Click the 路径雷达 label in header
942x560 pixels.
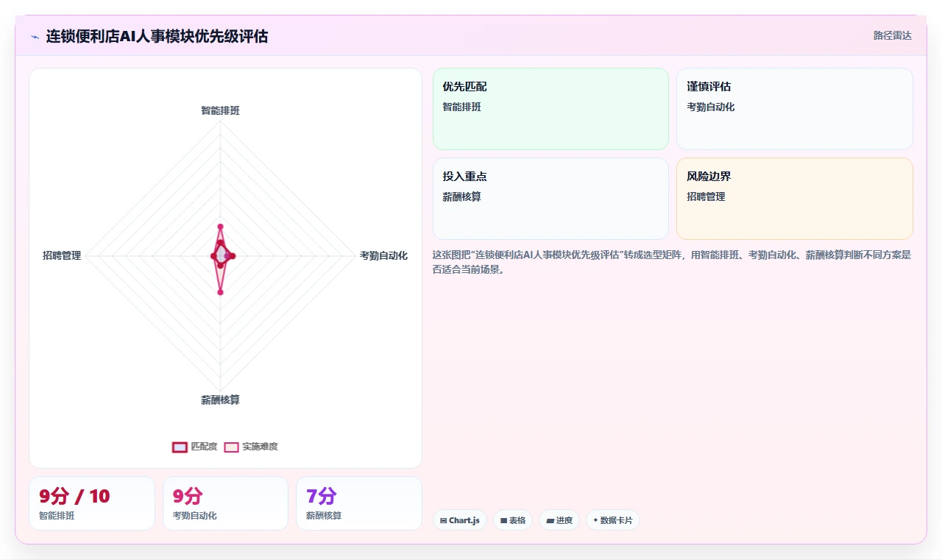[x=892, y=35]
